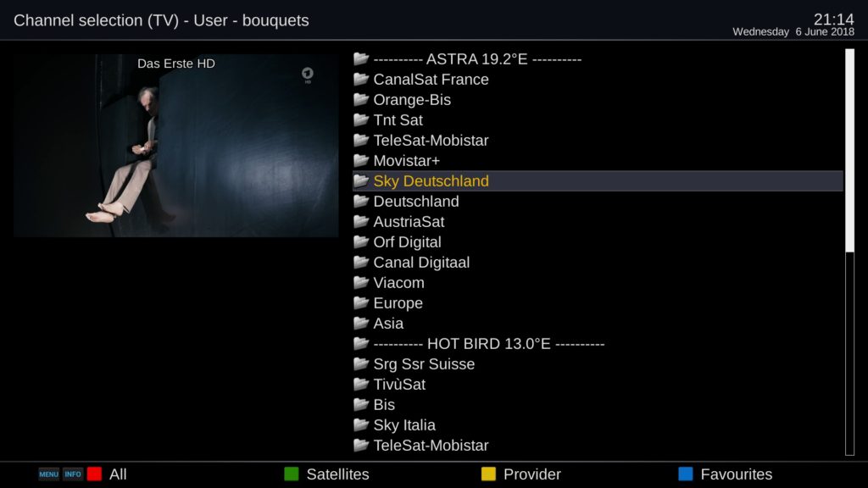Show All channels

(118, 474)
